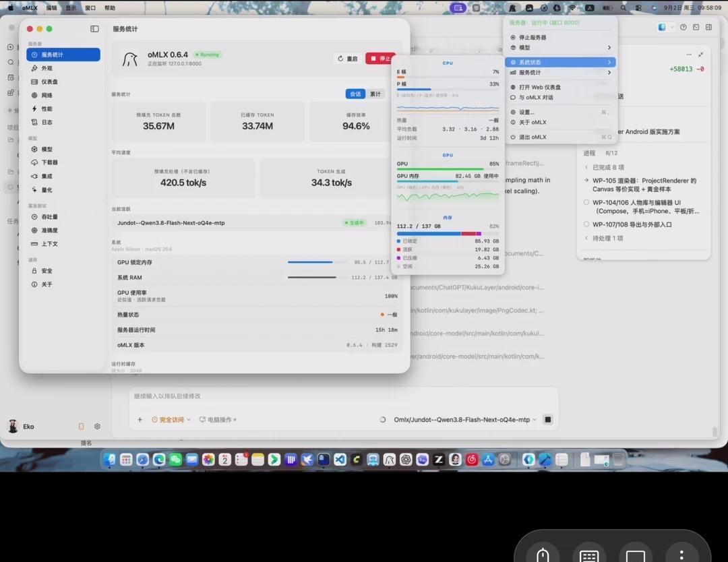Image resolution: width=728 pixels, height=562 pixels.
Task: Switch statistics to 会话 session view
Action: click(355, 94)
